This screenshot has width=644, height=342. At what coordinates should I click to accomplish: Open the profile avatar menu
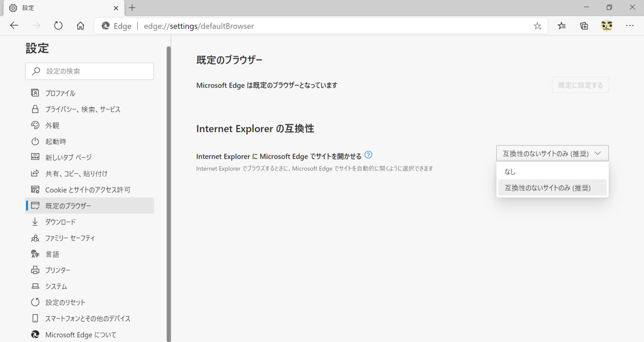click(607, 26)
